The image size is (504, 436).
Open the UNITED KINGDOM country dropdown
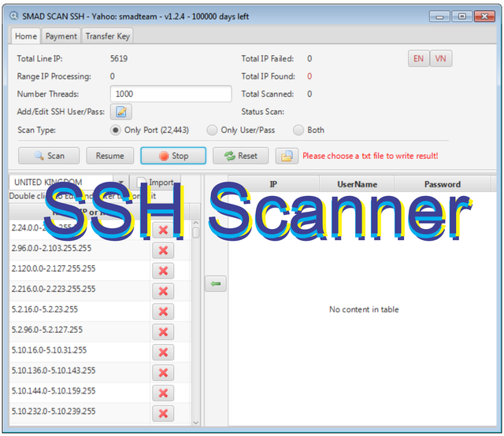pos(120,183)
